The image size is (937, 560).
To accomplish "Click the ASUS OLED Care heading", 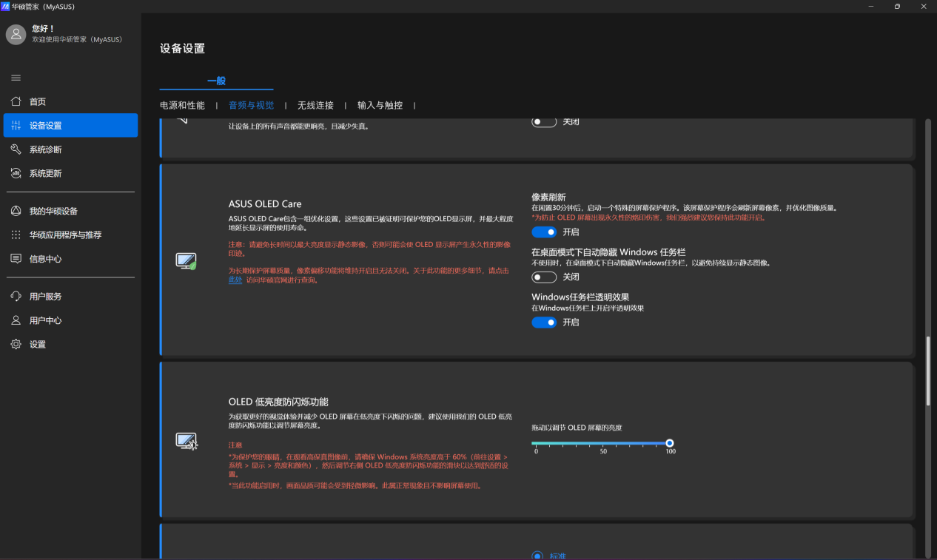I will point(265,204).
